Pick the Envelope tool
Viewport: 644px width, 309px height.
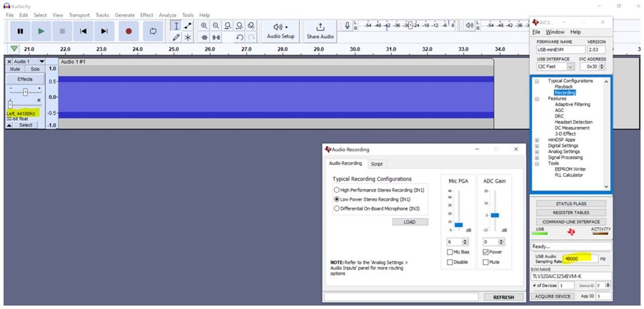pos(188,26)
